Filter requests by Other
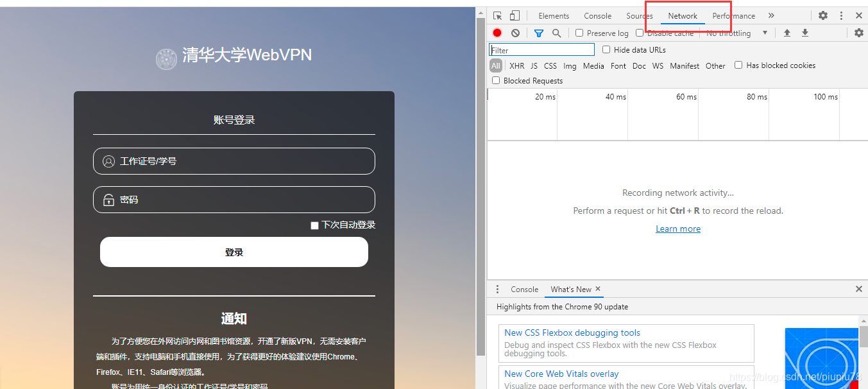 point(715,65)
